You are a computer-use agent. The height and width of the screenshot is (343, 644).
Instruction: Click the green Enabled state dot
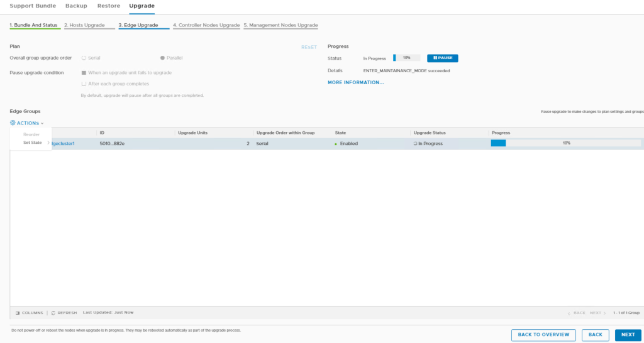click(336, 144)
